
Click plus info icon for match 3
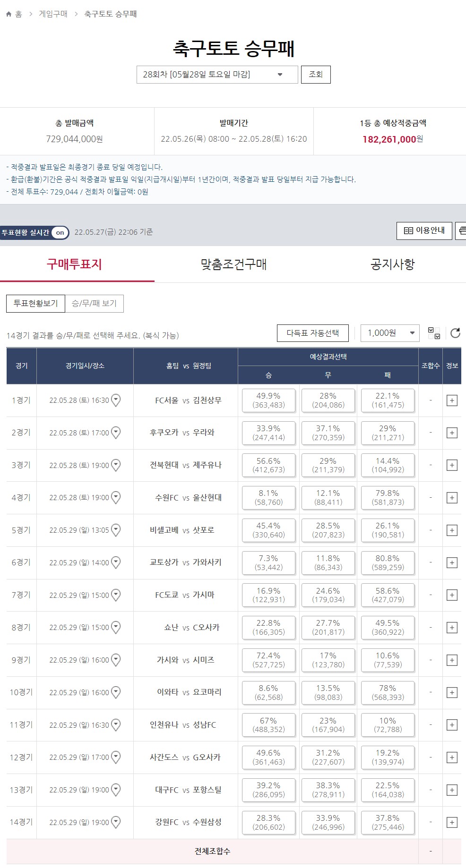click(452, 465)
